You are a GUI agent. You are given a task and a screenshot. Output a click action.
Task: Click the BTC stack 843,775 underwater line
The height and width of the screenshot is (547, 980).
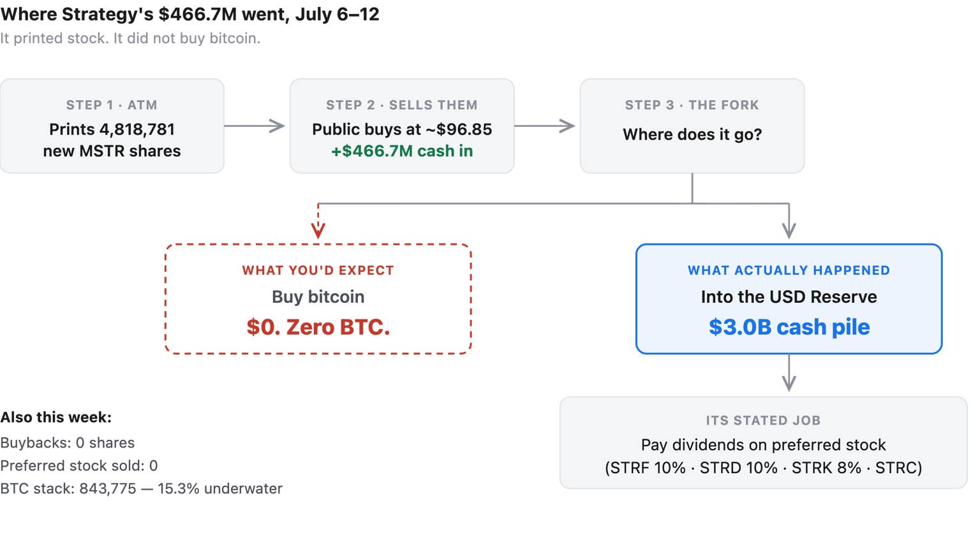[141, 489]
